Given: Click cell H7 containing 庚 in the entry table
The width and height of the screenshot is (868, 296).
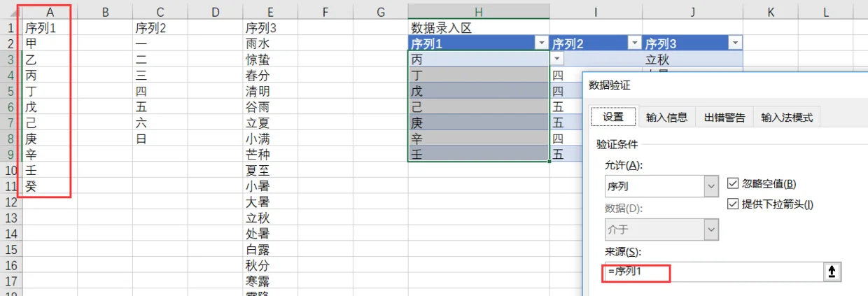Looking at the screenshot, I should click(479, 122).
